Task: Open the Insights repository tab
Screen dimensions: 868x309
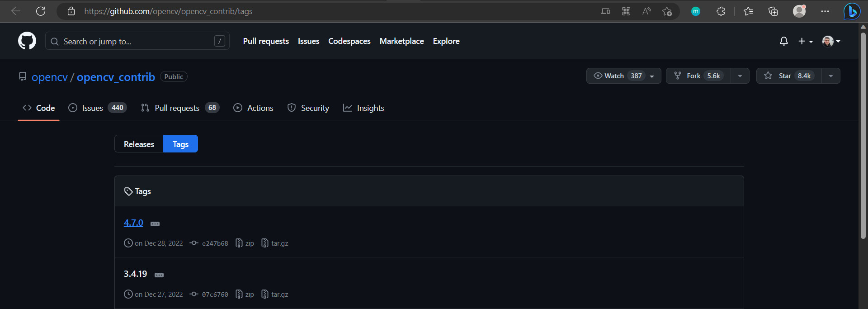Action: 363,108
